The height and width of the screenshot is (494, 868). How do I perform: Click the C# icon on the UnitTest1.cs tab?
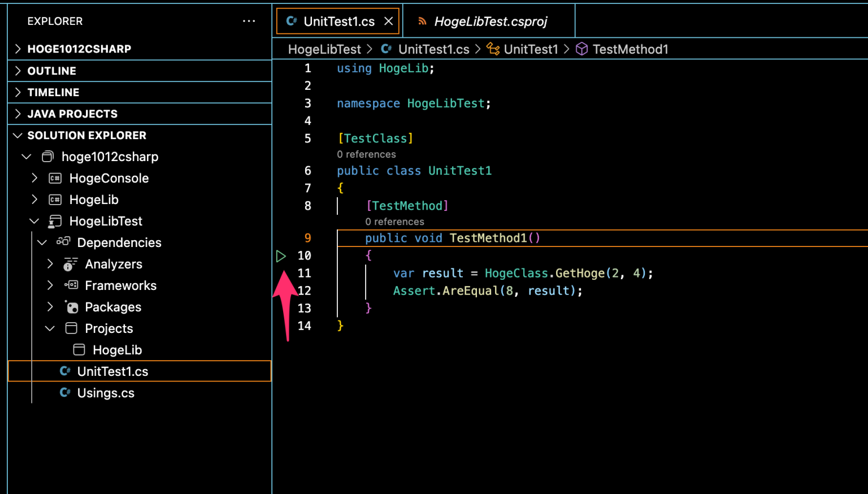coord(290,20)
